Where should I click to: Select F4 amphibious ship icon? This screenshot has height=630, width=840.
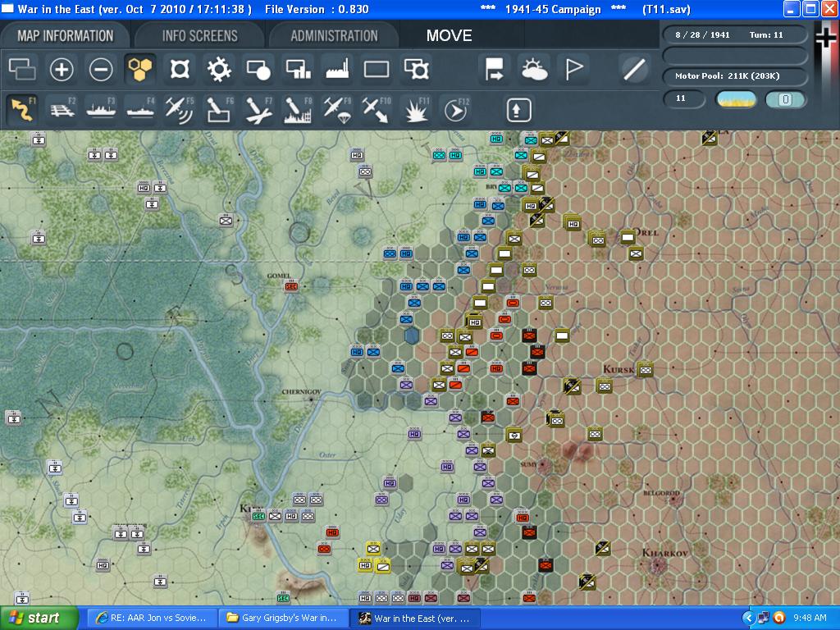[x=139, y=109]
